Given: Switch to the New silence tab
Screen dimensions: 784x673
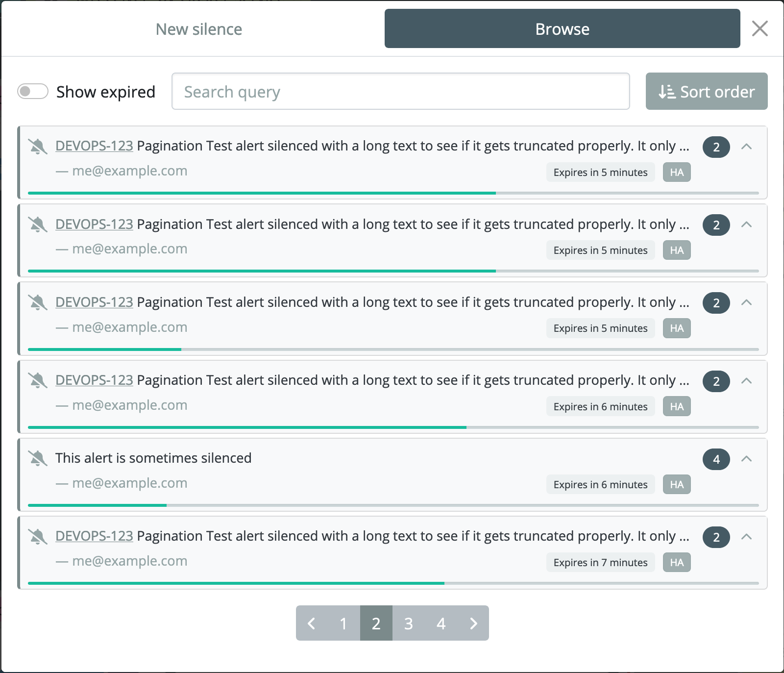Looking at the screenshot, I should coord(198,29).
